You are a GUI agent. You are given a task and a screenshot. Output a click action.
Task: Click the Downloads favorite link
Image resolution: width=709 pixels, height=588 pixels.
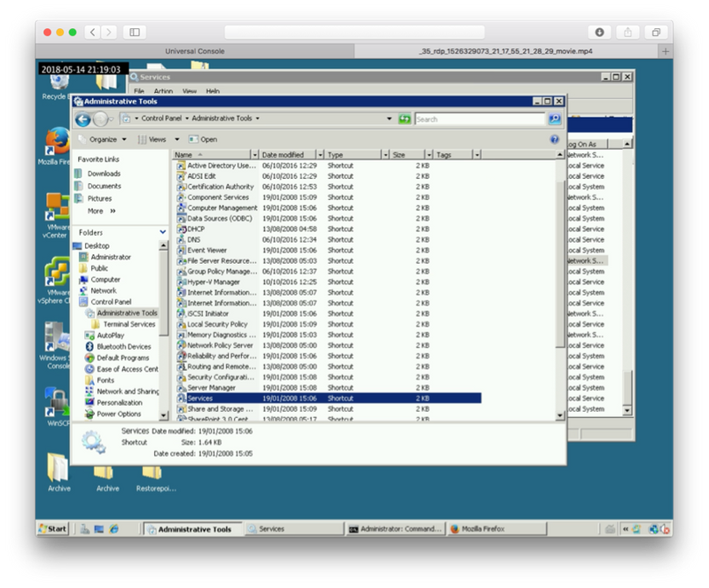[104, 174]
